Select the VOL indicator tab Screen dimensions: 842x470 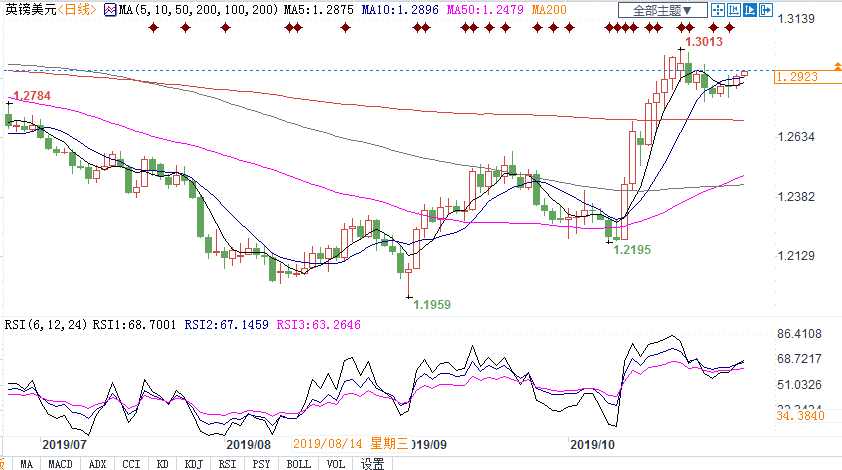pos(336,463)
